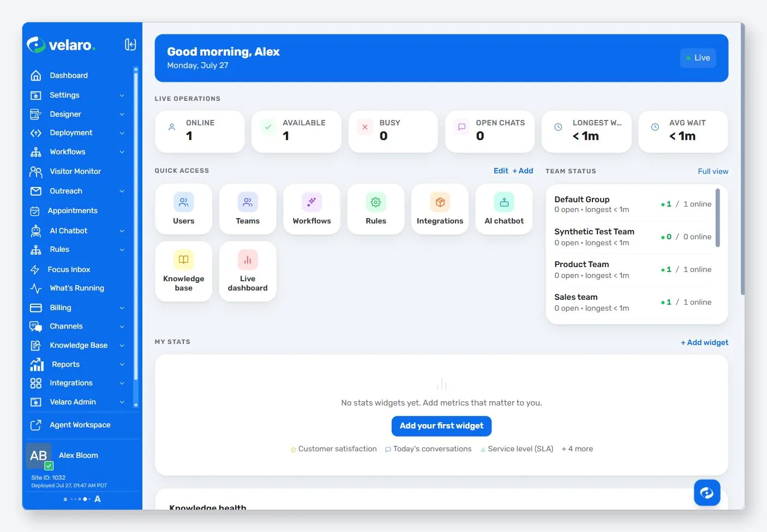Open the Product Team row
Viewport: 767px width, 532px height.
pyautogui.click(x=633, y=270)
